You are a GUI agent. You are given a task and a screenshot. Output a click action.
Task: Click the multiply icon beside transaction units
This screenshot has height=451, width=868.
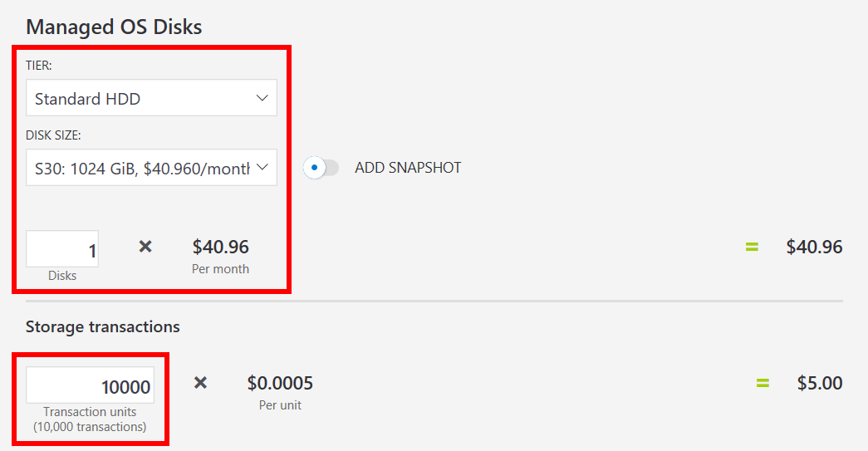[200, 383]
